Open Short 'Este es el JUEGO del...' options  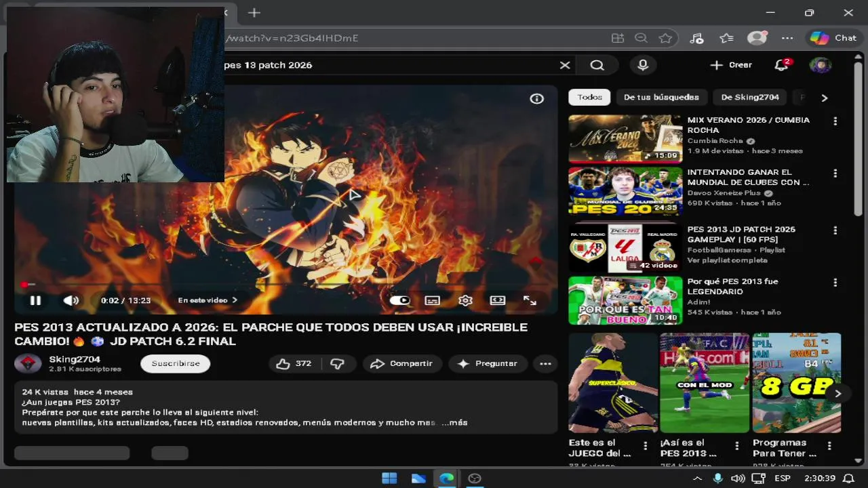[x=645, y=446]
